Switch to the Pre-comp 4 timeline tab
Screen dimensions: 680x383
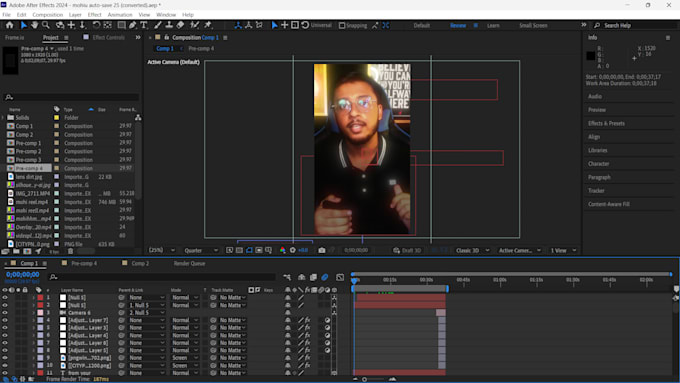click(84, 263)
